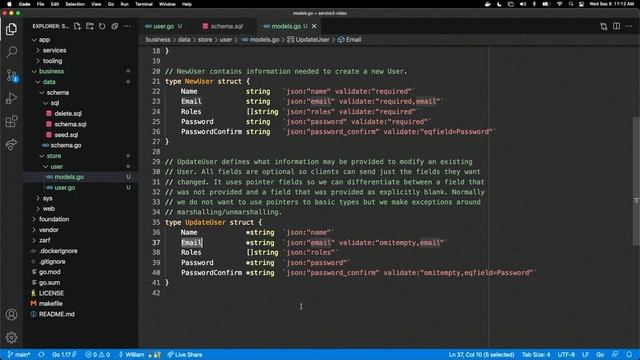Refresh the Explorer file tree
640x360 pixels.
coord(102,26)
